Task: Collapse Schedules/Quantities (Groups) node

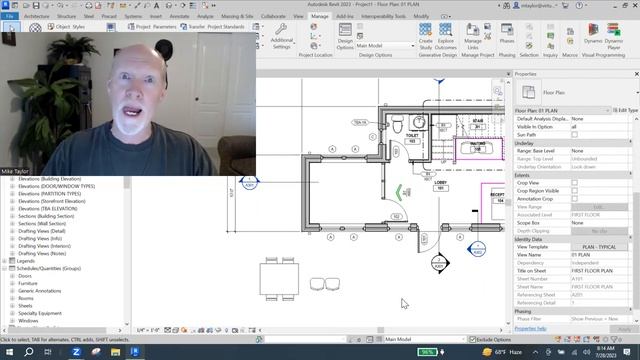Action: (x=5, y=269)
